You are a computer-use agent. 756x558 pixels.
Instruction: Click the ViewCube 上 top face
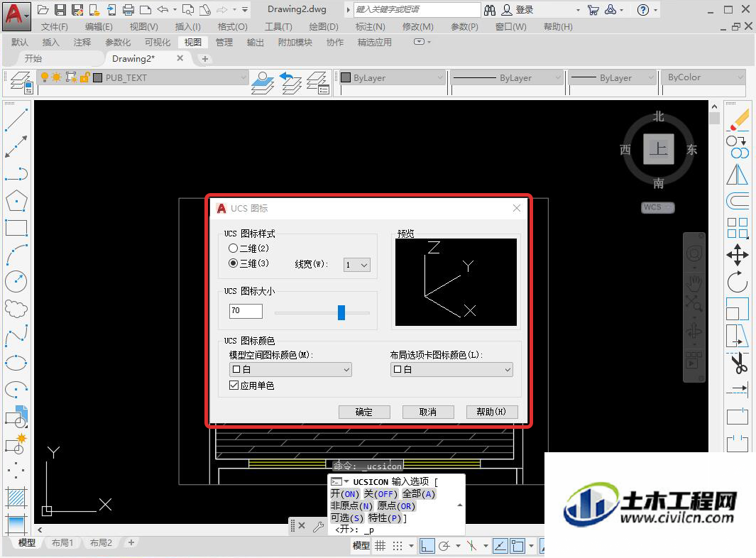click(659, 148)
